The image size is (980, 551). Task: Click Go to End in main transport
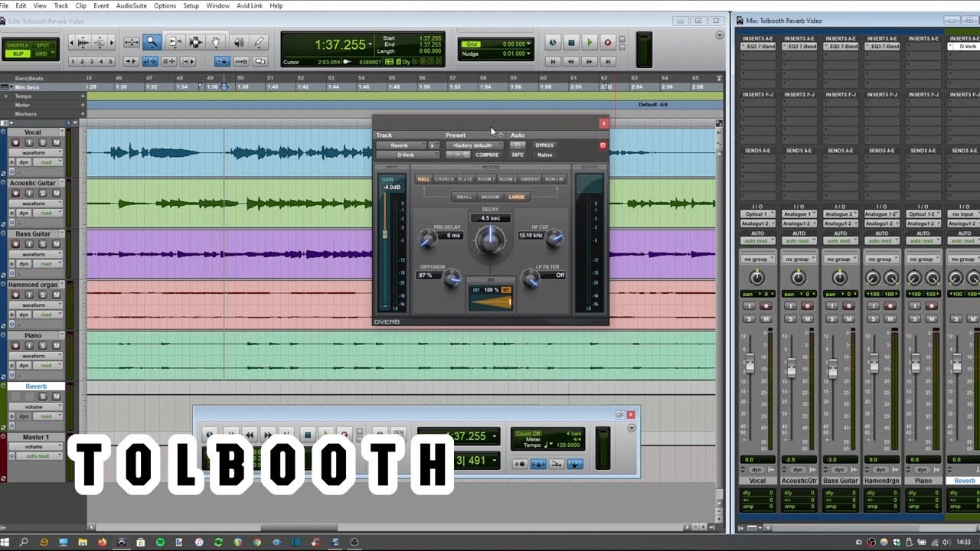608,61
